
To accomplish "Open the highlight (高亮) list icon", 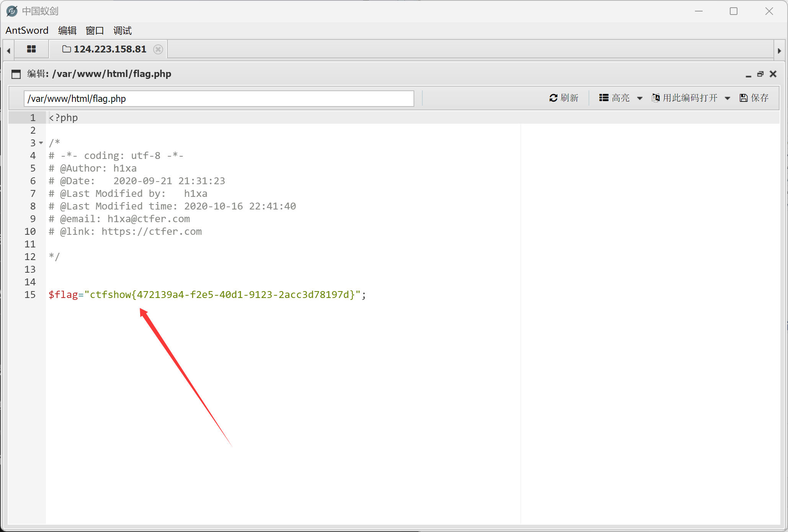I will tap(604, 98).
